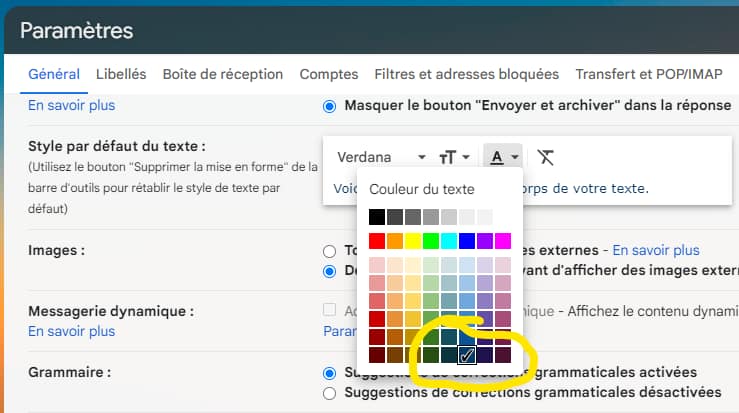Click the remove formatting icon

pyautogui.click(x=545, y=157)
